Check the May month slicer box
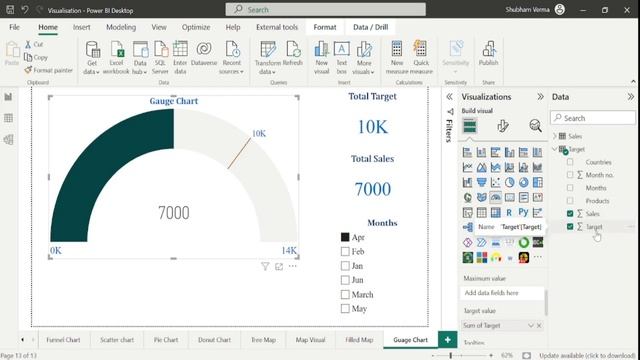Screen dimensions: 640x360 click(x=345, y=309)
